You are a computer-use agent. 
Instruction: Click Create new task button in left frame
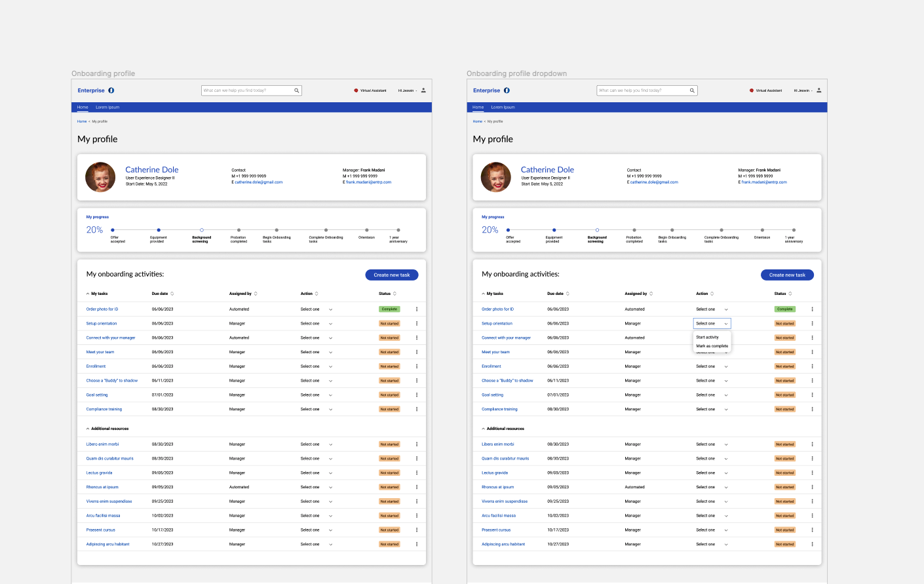[x=392, y=275]
